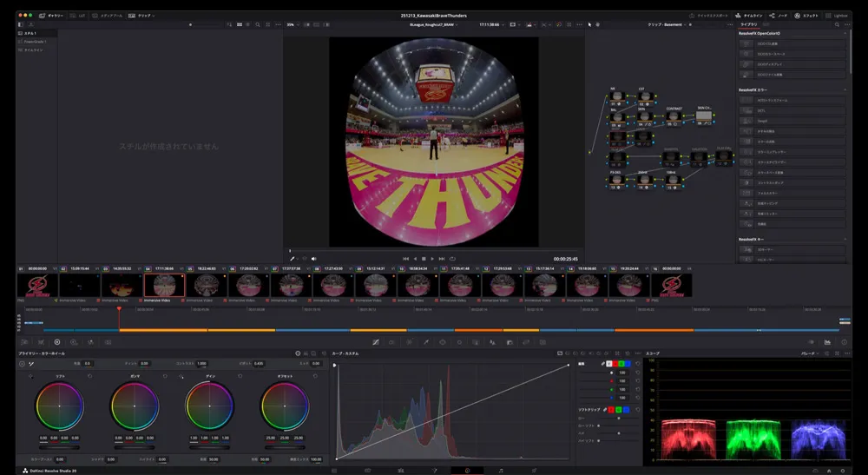Play the viewer clip forward
Viewport: 868px width, 475px height.
click(x=432, y=259)
